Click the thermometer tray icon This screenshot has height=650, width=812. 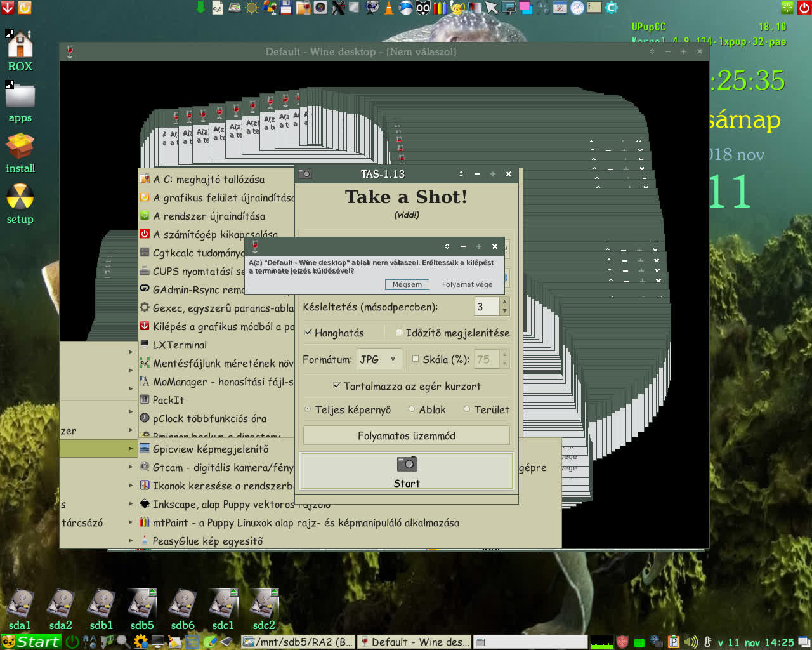pos(708,642)
